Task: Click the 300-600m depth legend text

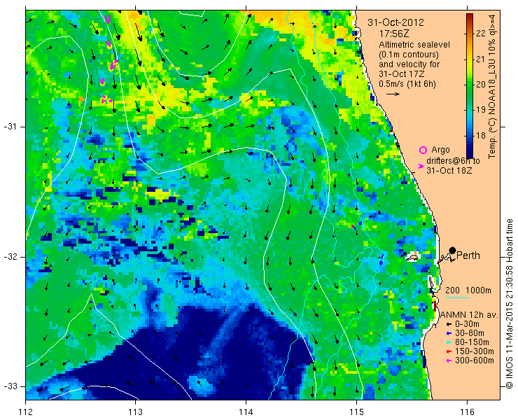Action: click(x=475, y=360)
